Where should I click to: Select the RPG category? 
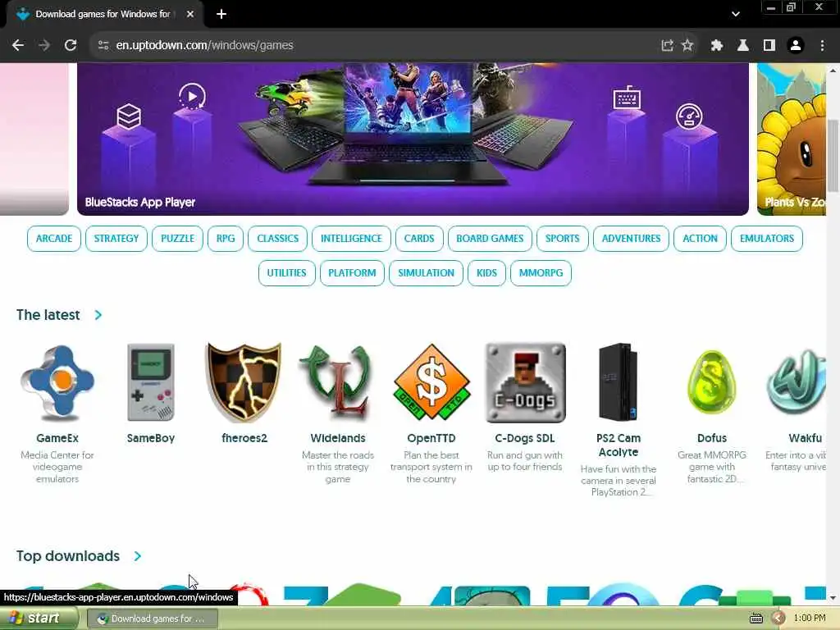[226, 239]
